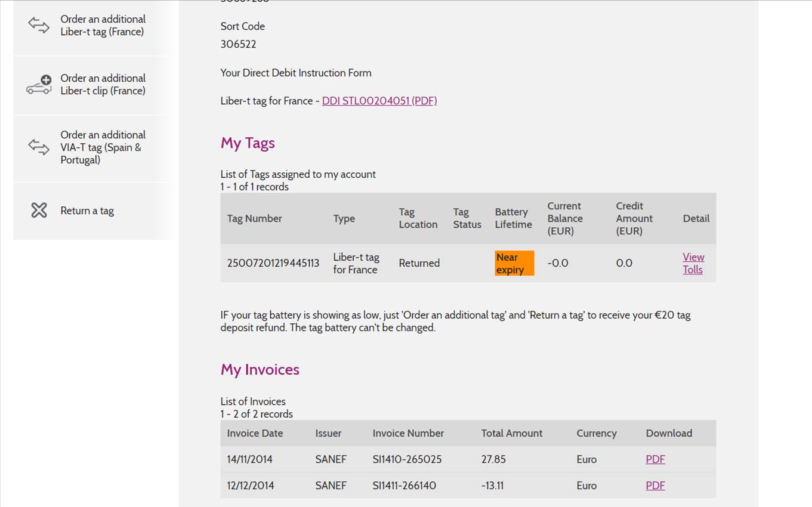This screenshot has height=507, width=812.
Task: Open the DDI STL00204051 (PDF) link
Action: pos(379,101)
